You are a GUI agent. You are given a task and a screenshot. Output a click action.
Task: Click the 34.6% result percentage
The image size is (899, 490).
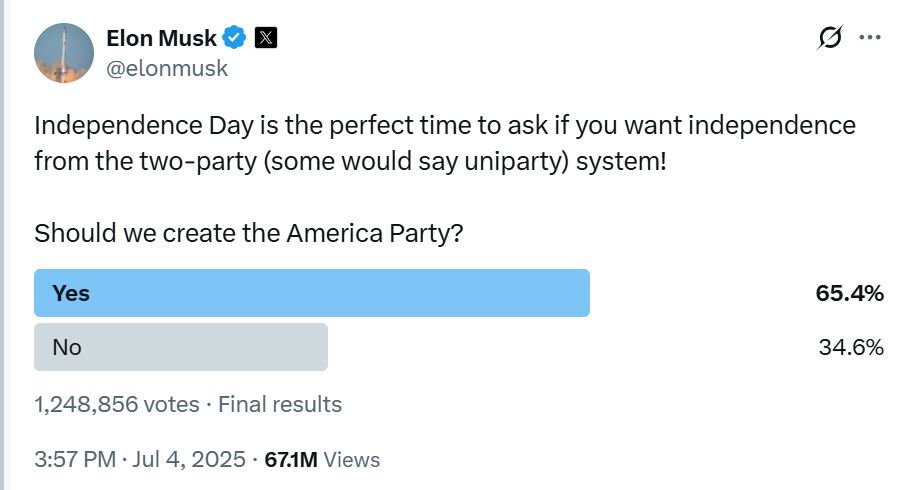(x=850, y=348)
